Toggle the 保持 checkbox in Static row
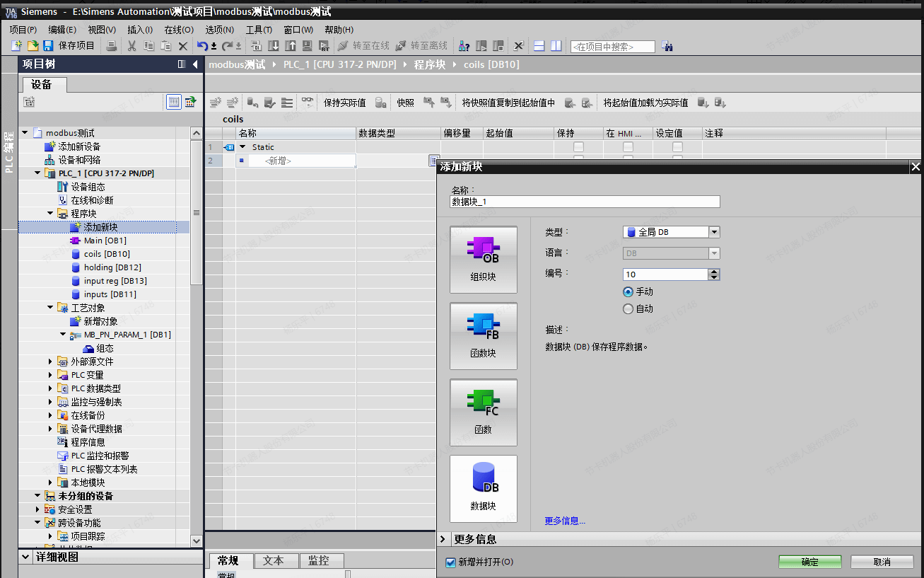The width and height of the screenshot is (924, 578). (578, 147)
